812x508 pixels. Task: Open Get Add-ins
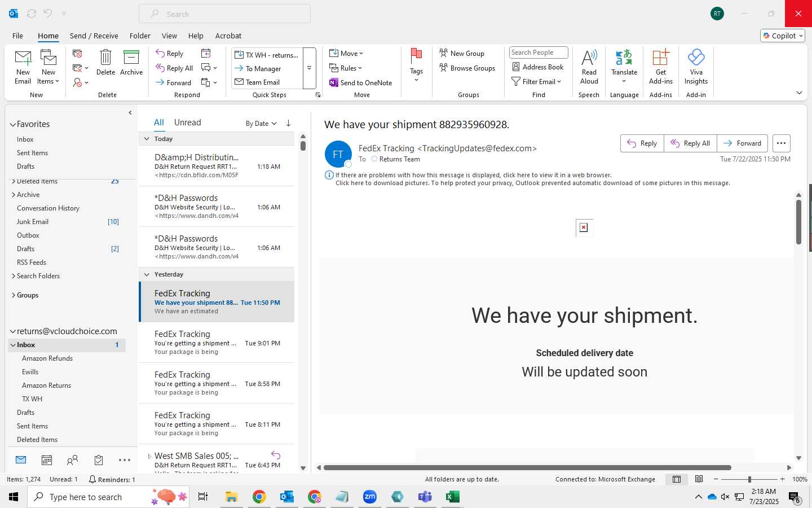pos(660,67)
